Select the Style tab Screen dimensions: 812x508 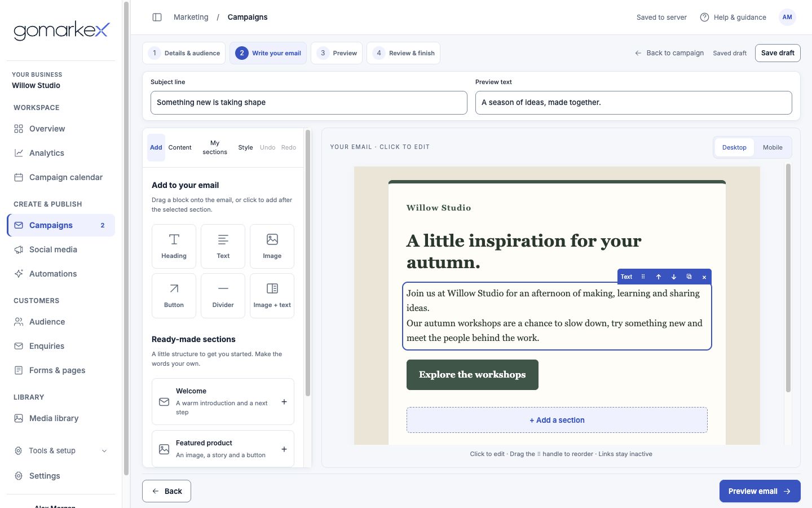click(245, 147)
